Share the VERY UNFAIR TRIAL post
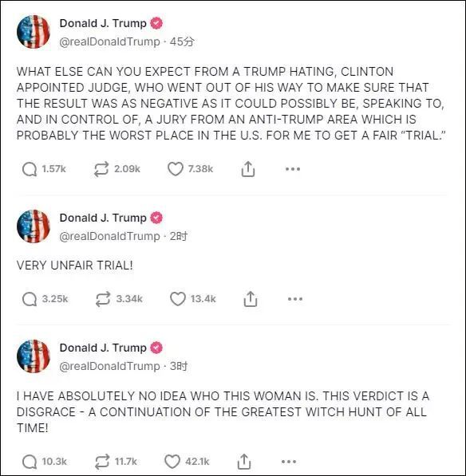 click(x=251, y=299)
